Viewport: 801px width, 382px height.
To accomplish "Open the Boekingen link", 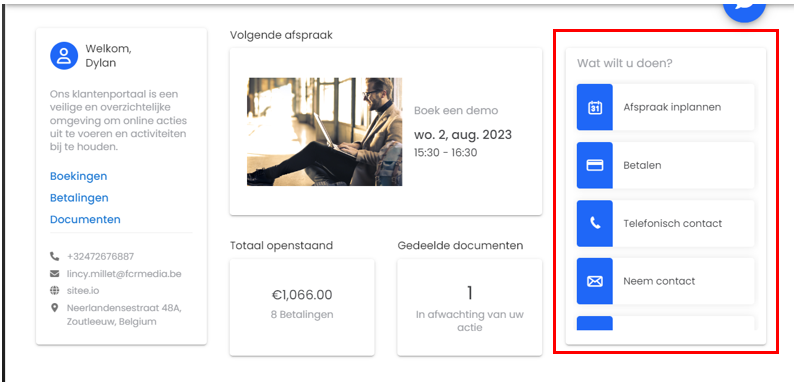I will 79,176.
